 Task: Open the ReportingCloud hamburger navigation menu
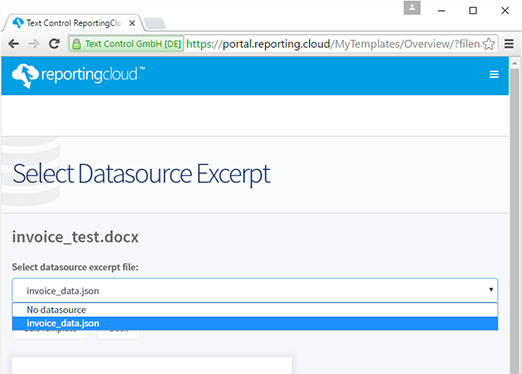494,74
